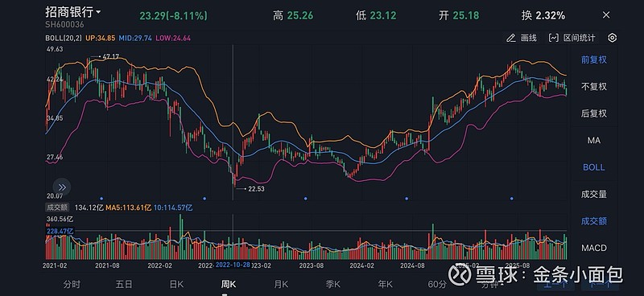Screen dimensions: 644x296
Task: Show the 成交量 sub-indicator
Action: click(x=593, y=194)
